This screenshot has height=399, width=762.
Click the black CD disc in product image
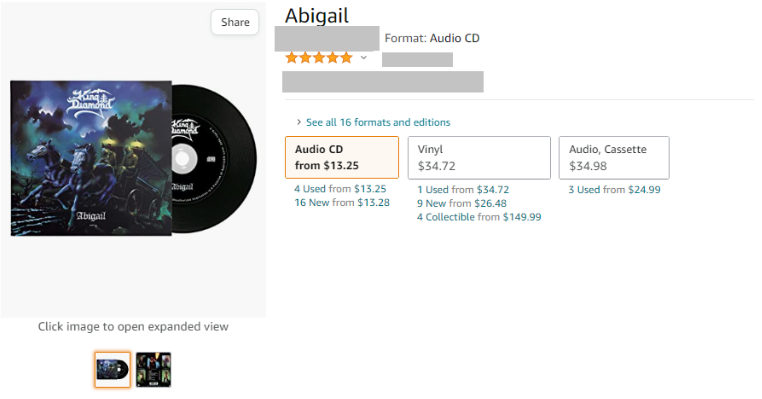(215, 158)
